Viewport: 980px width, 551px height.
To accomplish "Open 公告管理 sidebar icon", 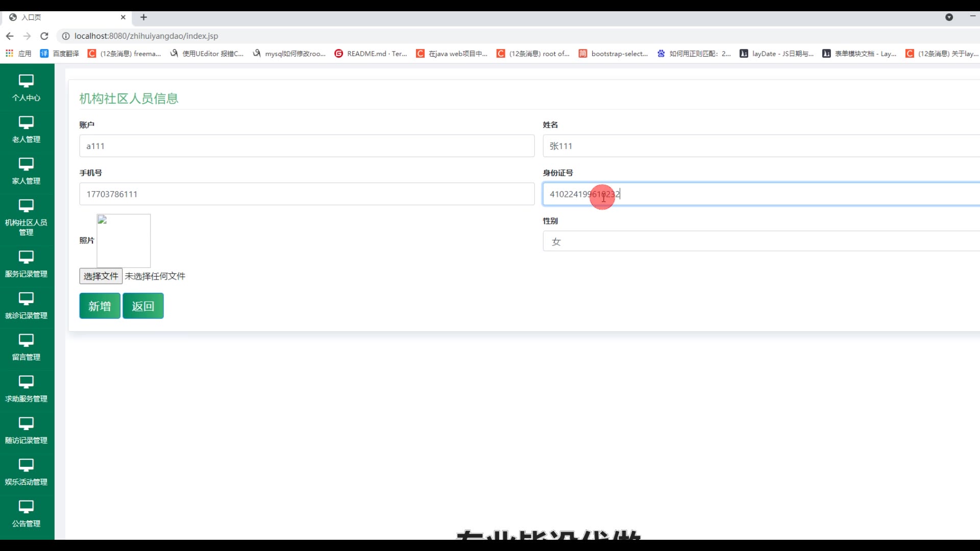I will 26,507.
